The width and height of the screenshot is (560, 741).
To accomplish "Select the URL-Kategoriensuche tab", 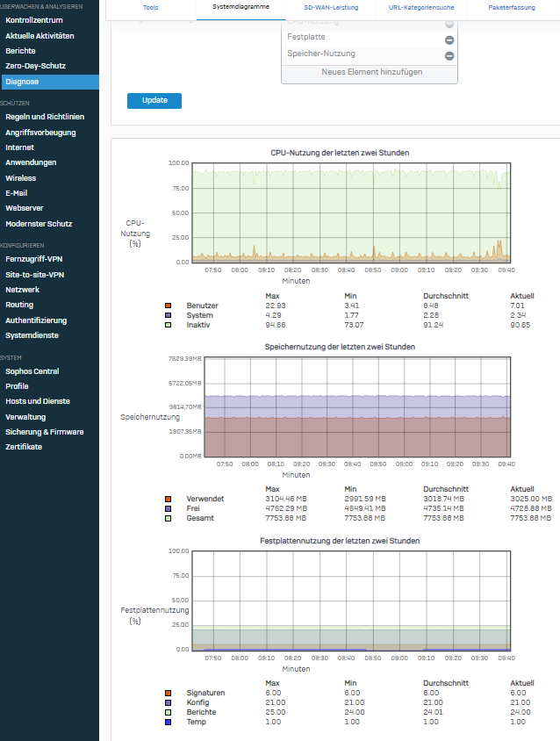I will pyautogui.click(x=421, y=7).
